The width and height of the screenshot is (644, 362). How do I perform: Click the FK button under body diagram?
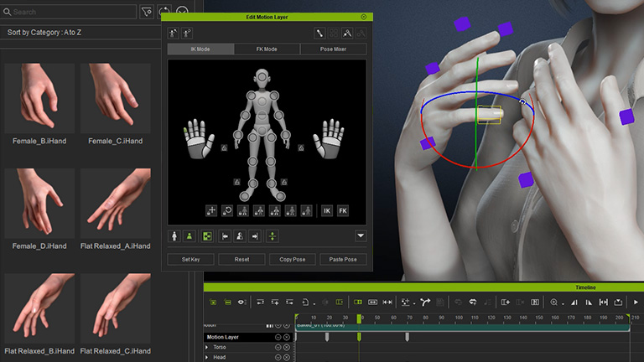point(343,211)
